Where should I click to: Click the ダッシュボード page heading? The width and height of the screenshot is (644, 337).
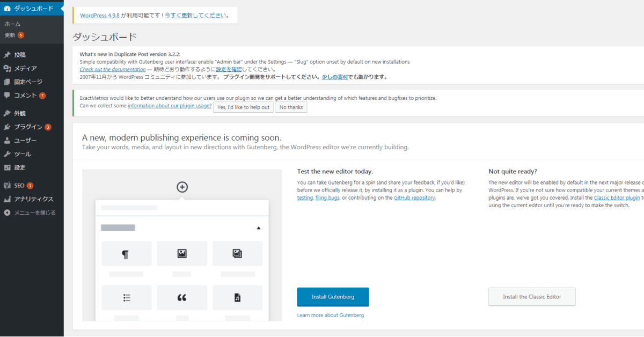click(x=104, y=37)
